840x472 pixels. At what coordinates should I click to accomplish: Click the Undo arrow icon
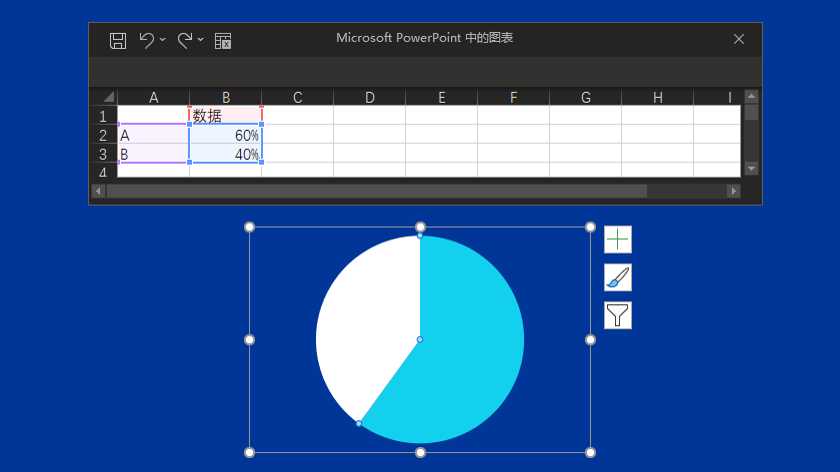(x=147, y=40)
